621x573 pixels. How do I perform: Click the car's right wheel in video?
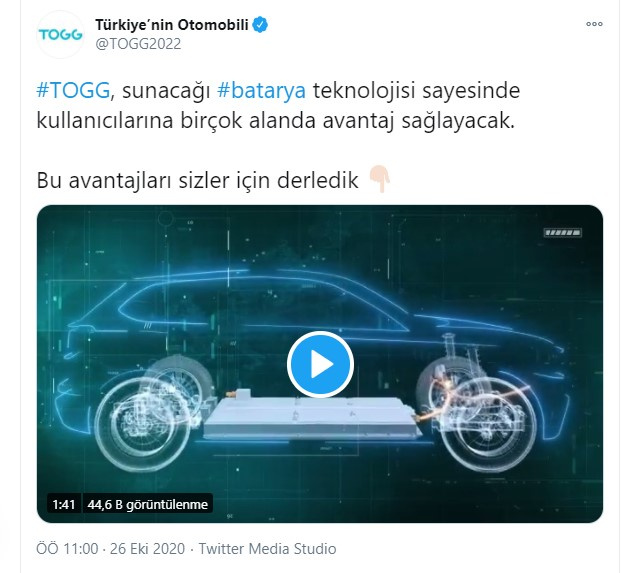click(488, 424)
